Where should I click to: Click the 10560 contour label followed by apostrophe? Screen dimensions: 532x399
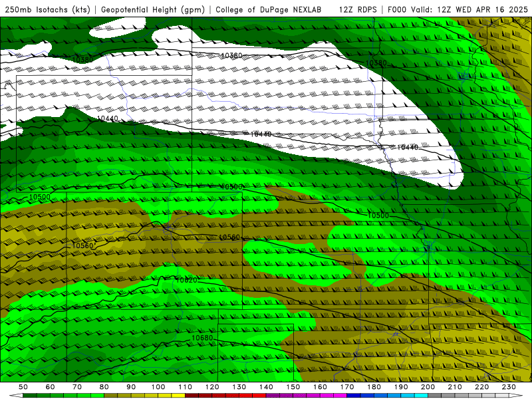(84, 245)
